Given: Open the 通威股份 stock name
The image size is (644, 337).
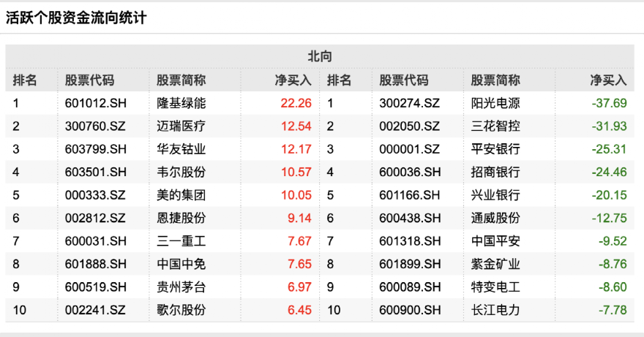Looking at the screenshot, I should tap(495, 218).
